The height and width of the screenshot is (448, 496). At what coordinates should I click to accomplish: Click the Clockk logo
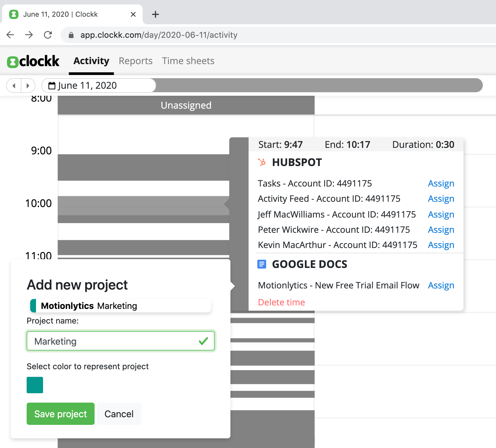coord(33,61)
